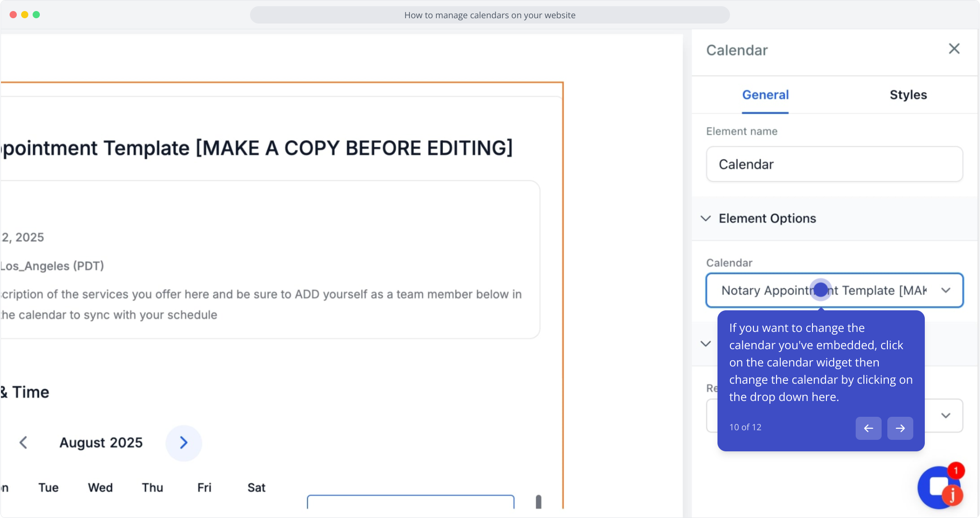This screenshot has height=518, width=980.
Task: Open the Styles tab
Action: [x=908, y=95]
